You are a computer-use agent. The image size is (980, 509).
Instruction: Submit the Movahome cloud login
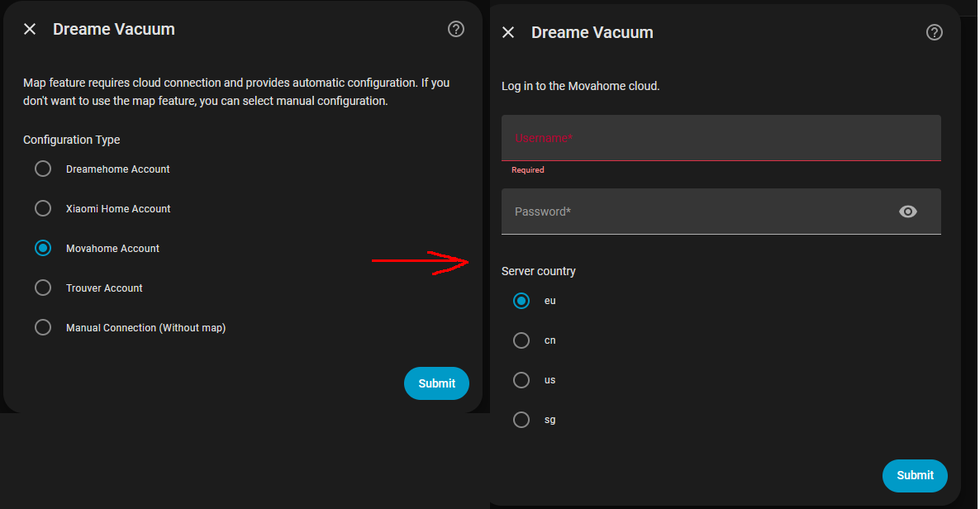point(915,475)
